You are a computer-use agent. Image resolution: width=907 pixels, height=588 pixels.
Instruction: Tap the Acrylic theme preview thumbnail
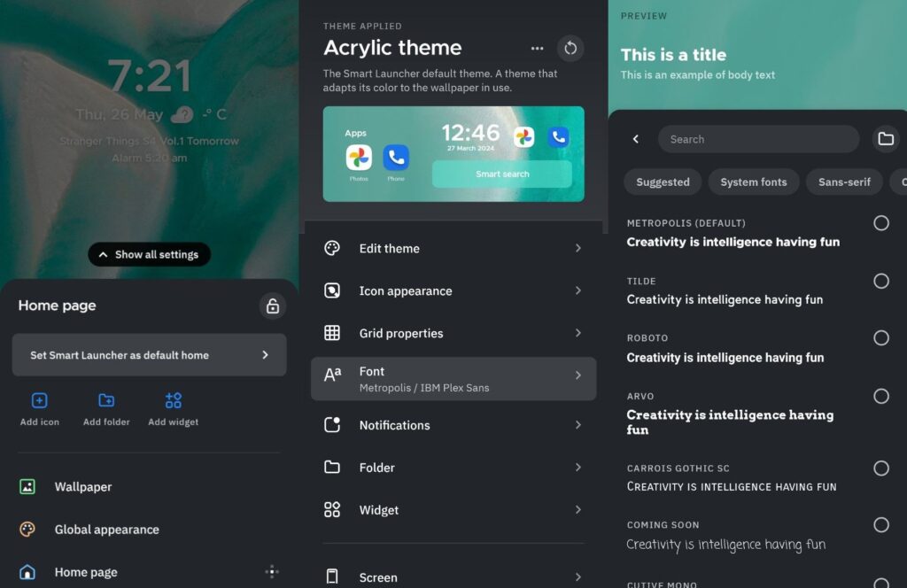(x=453, y=154)
